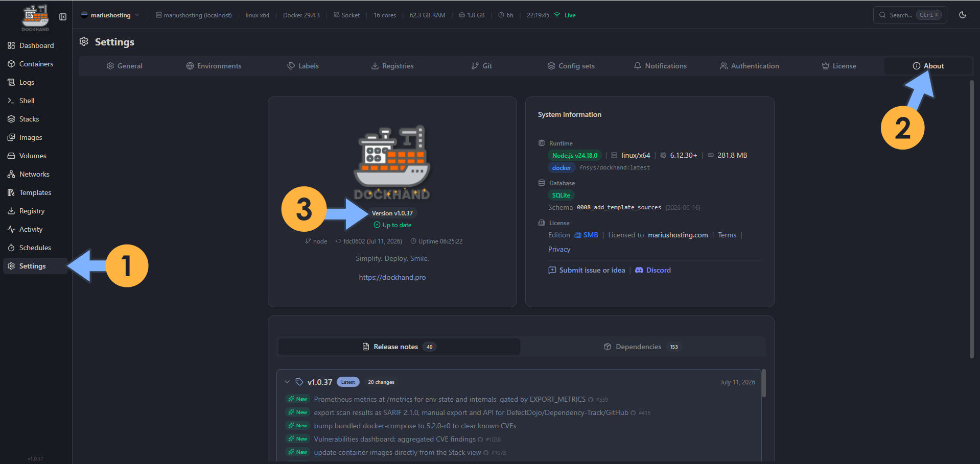Click the Uptime 06:25:22 label
The height and width of the screenshot is (464, 980).
click(436, 241)
